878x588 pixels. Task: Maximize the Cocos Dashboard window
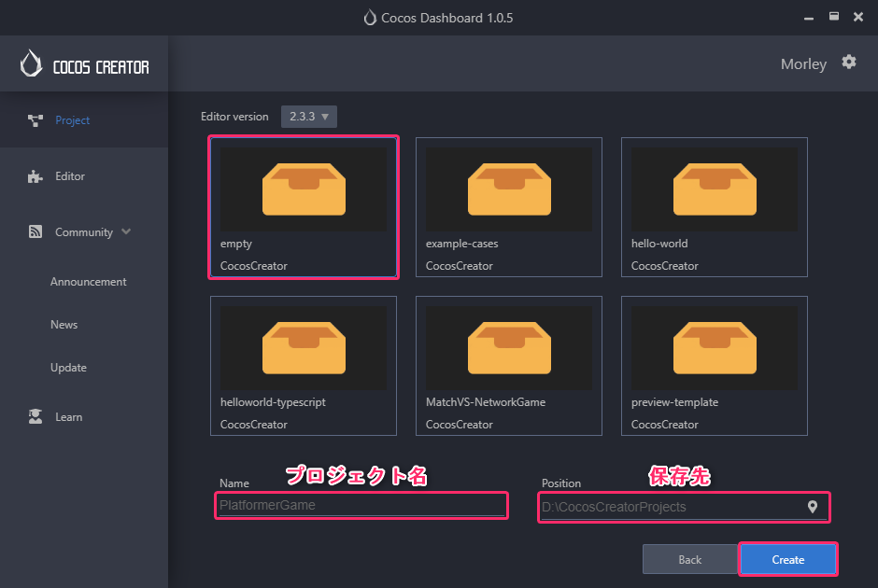pyautogui.click(x=834, y=16)
